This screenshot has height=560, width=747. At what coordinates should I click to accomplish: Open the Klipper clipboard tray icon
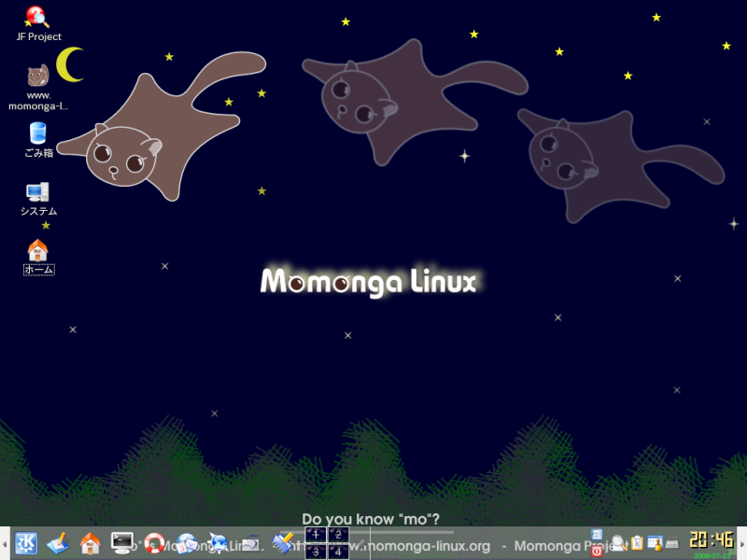coord(637,543)
